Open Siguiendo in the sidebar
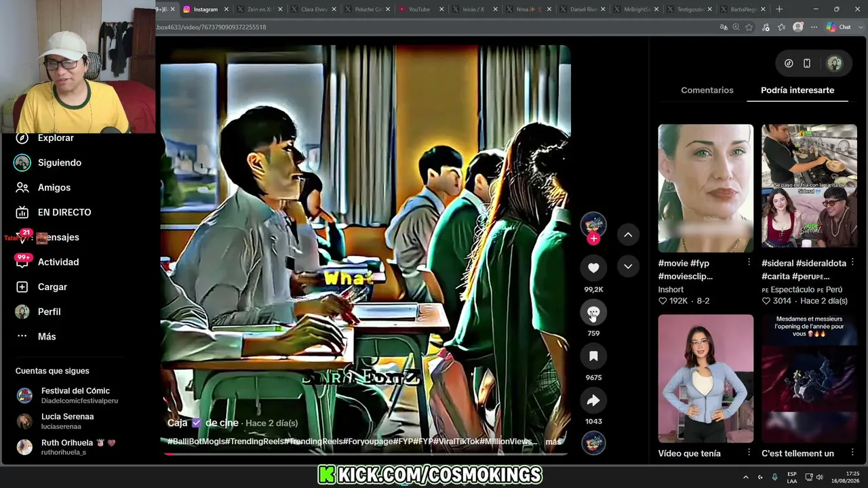The height and width of the screenshot is (488, 868). (x=49, y=163)
